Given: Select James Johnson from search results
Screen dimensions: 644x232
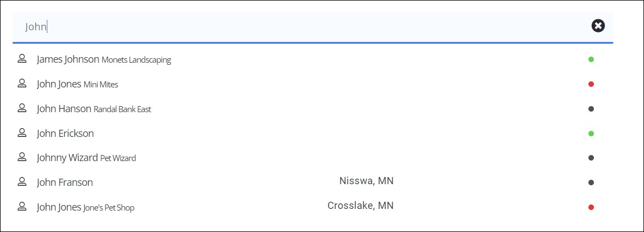Looking at the screenshot, I should point(68,59).
